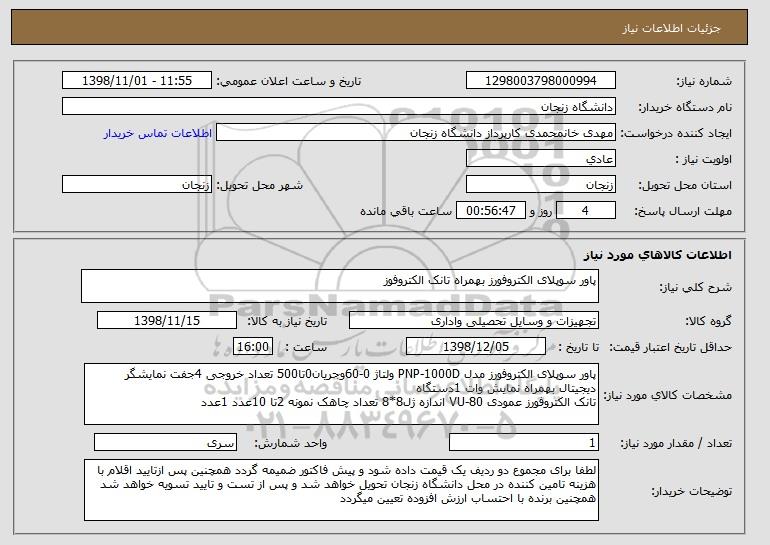
Task: Click the label نام دستگاه خریدار
Action: 685,108
